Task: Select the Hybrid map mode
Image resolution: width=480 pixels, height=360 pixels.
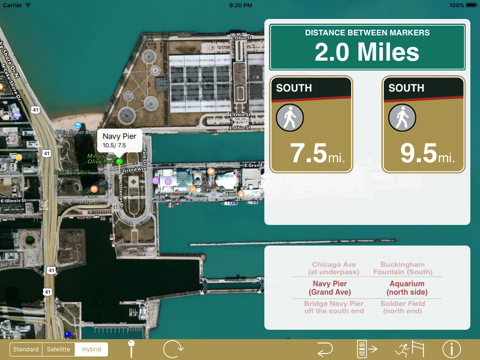Action: [x=91, y=349]
